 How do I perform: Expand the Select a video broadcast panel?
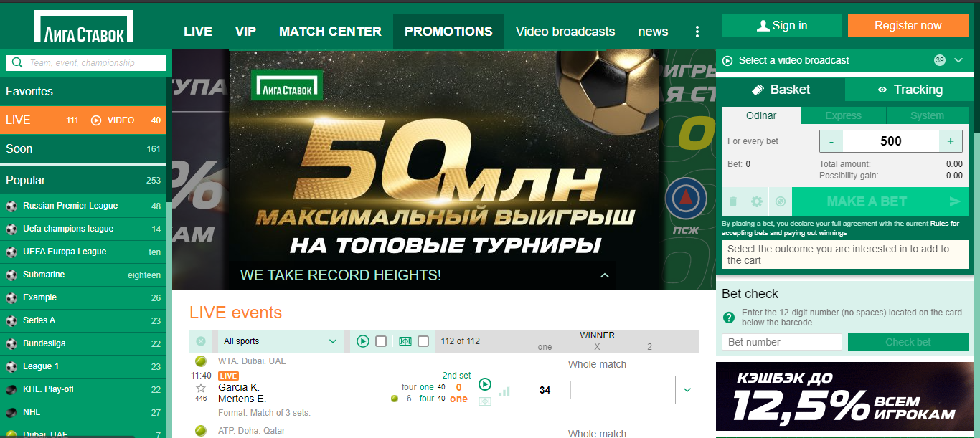coord(958,60)
